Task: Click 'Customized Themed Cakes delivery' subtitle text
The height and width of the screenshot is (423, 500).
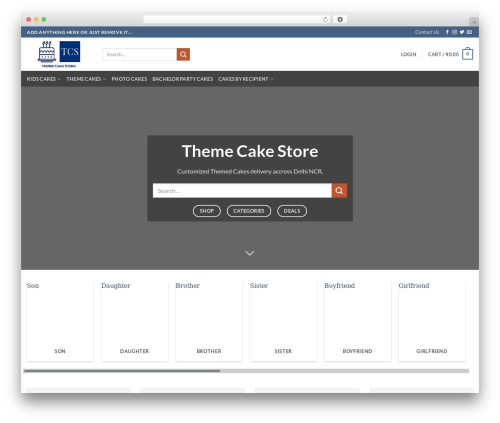Action: [250, 171]
